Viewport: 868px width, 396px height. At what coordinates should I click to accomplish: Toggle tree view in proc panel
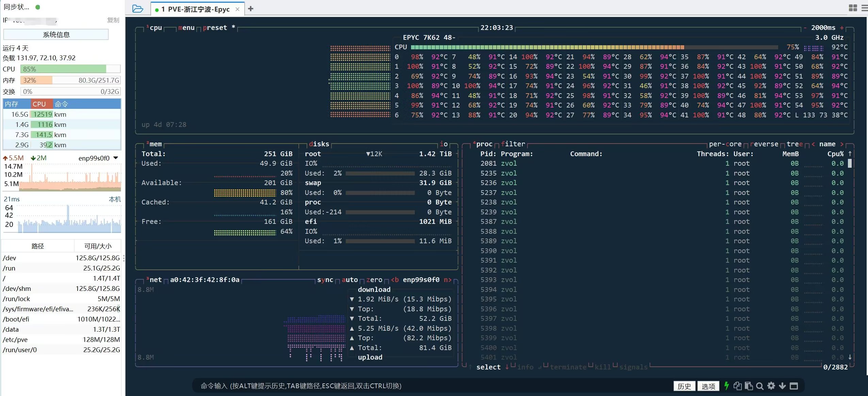click(x=795, y=144)
